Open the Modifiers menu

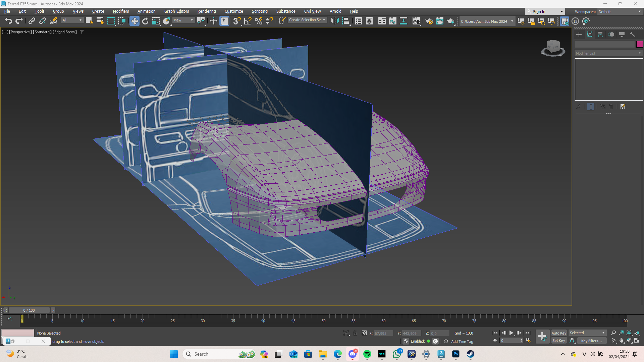click(121, 11)
